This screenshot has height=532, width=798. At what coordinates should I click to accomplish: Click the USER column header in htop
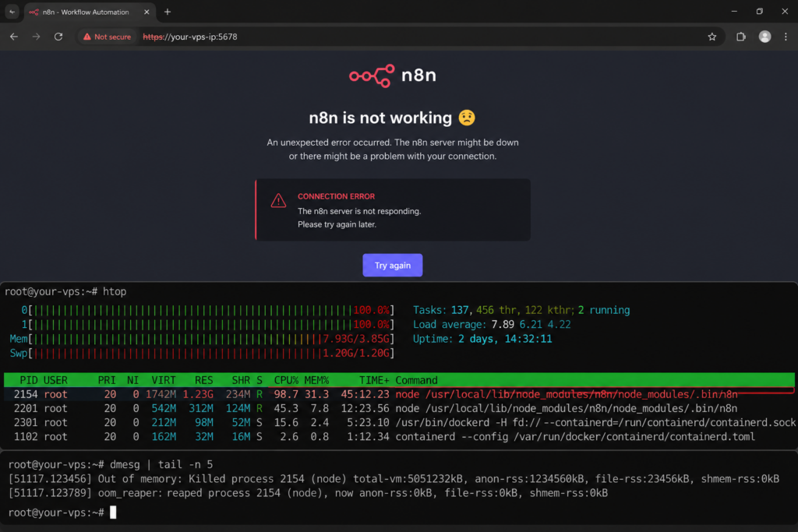tap(55, 380)
